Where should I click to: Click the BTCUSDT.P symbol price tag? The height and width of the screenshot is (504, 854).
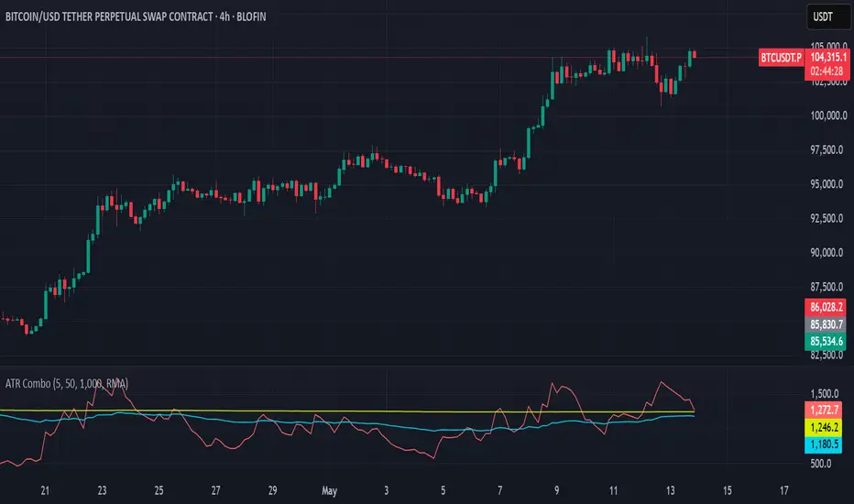pos(781,57)
